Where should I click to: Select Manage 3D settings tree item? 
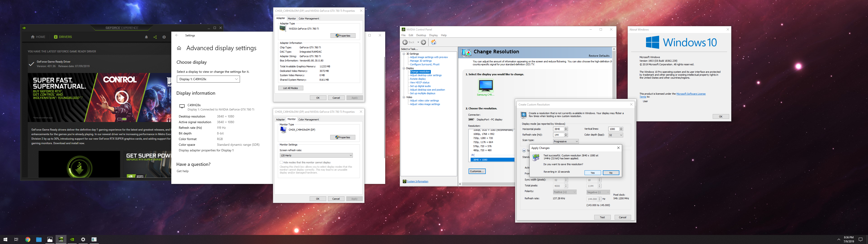pos(420,61)
